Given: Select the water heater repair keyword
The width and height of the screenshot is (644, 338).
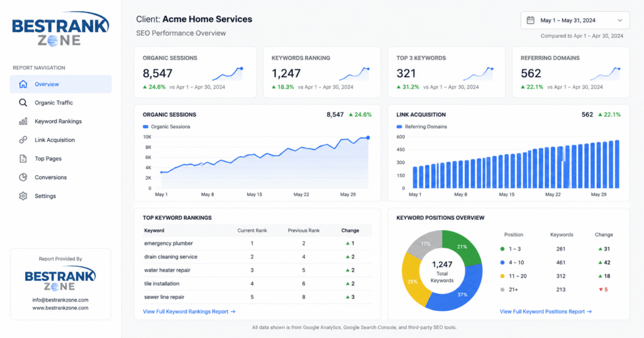Looking at the screenshot, I should coord(167,270).
